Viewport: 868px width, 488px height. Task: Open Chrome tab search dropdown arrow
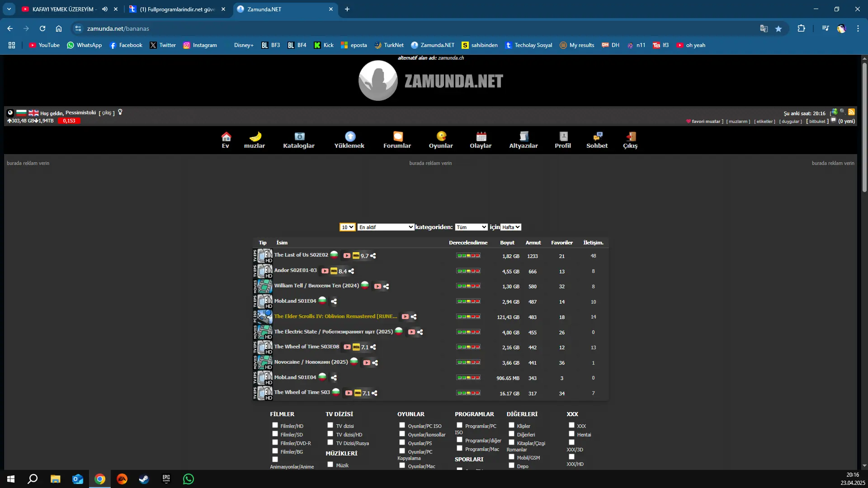[x=9, y=9]
